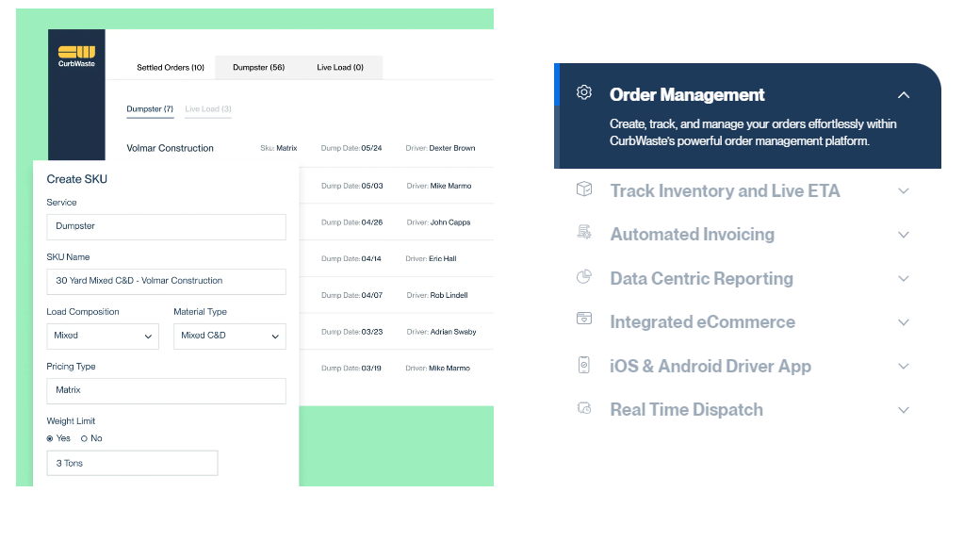
Task: Click the Real Time Dispatch icon
Action: click(x=583, y=408)
